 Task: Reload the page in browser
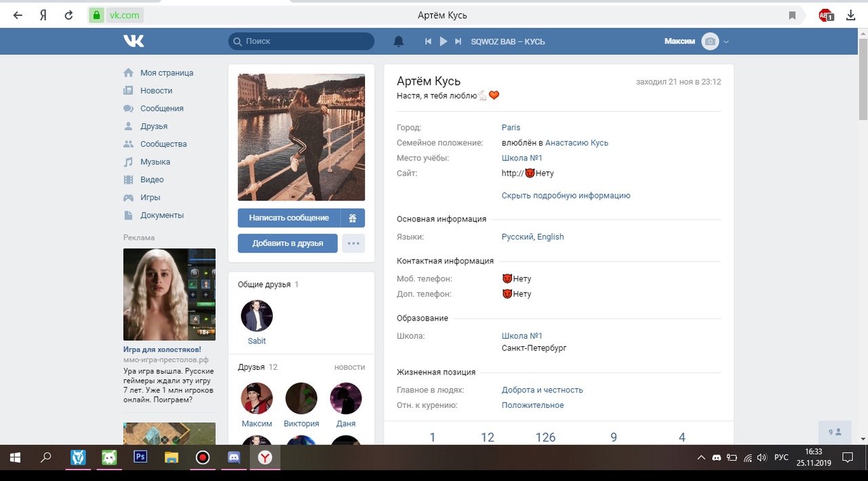click(x=68, y=15)
